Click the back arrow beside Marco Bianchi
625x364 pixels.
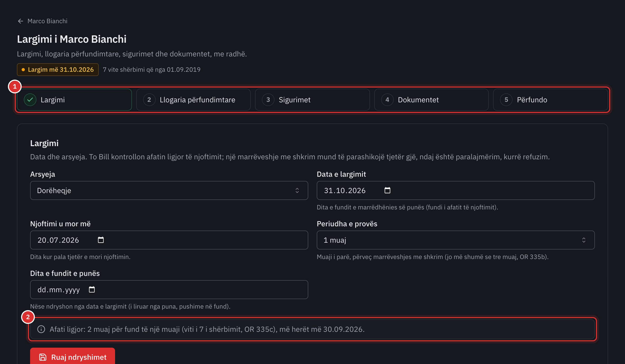(21, 21)
